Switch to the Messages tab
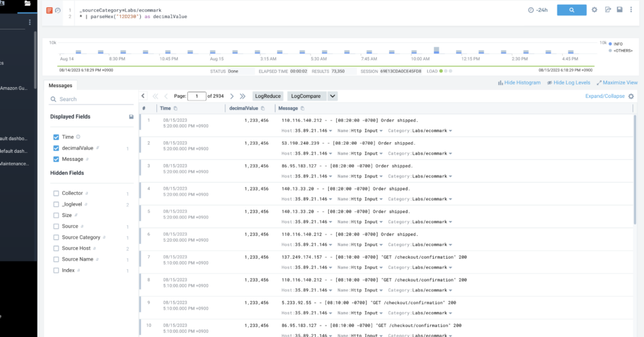Screen dimensions: 644x337 (x=60, y=85)
